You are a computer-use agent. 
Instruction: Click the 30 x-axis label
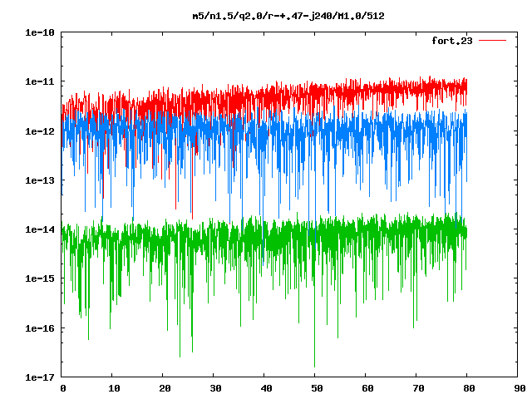coord(215,388)
